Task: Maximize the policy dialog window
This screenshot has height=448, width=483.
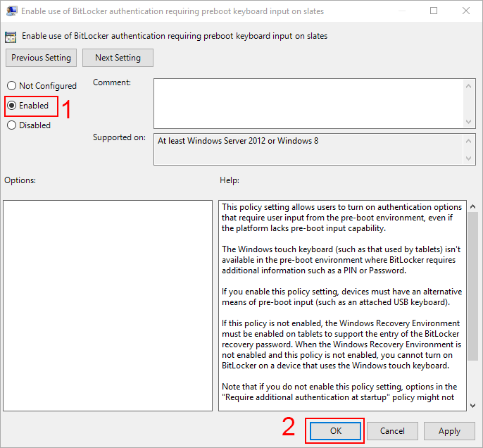Action: [434, 11]
